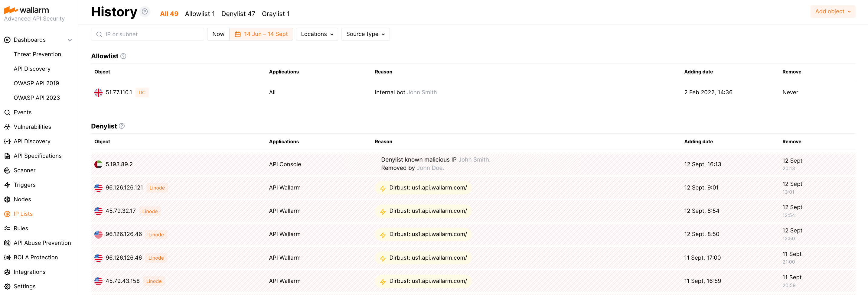Open the Graylist 1 tab
The image size is (868, 295).
coord(276,14)
